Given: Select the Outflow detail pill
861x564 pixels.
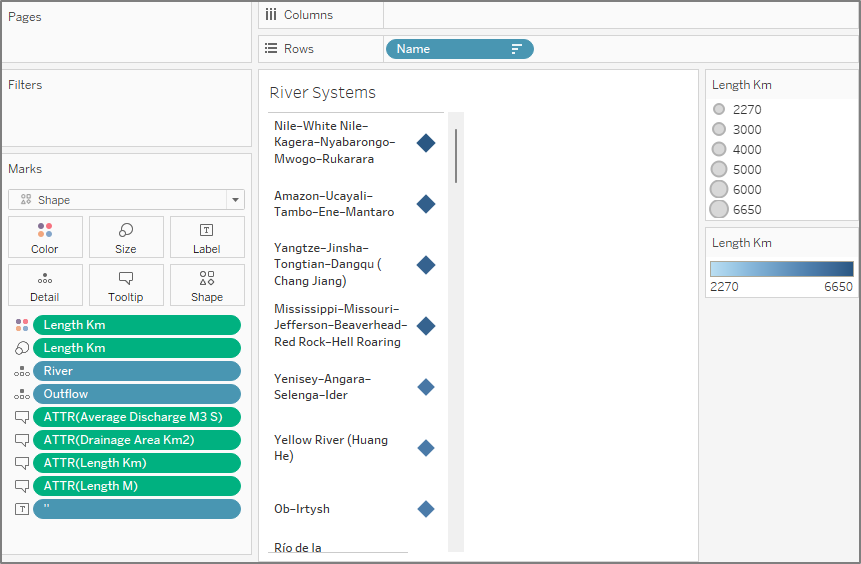Looking at the screenshot, I should click(137, 394).
